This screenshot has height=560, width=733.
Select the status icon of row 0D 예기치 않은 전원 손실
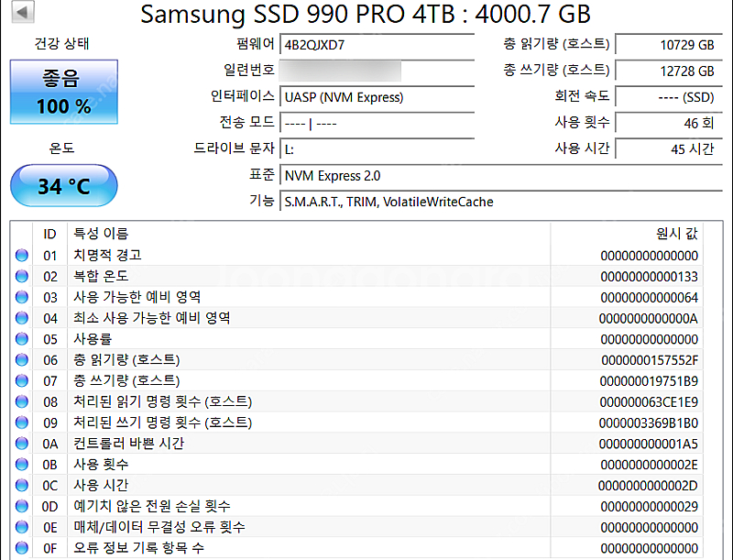point(21,506)
